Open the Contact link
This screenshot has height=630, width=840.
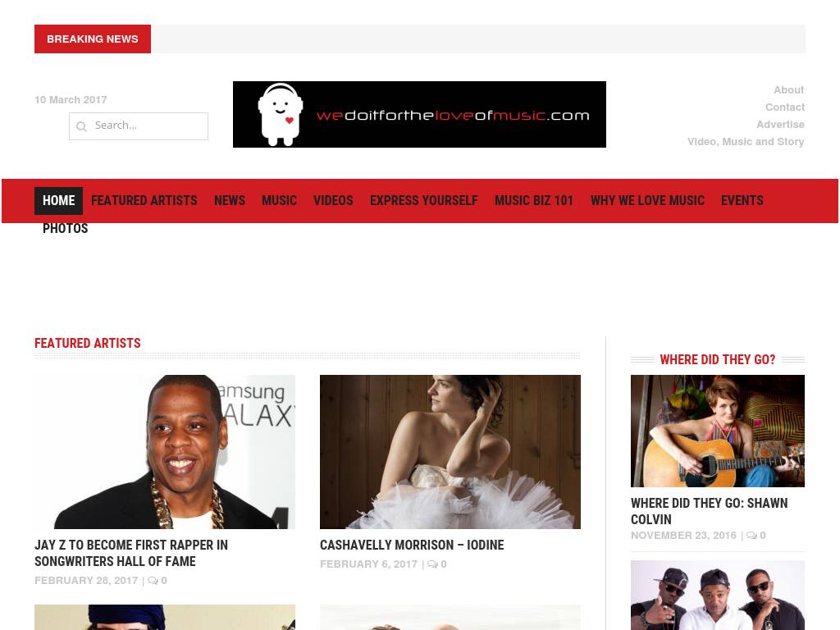[x=784, y=107]
